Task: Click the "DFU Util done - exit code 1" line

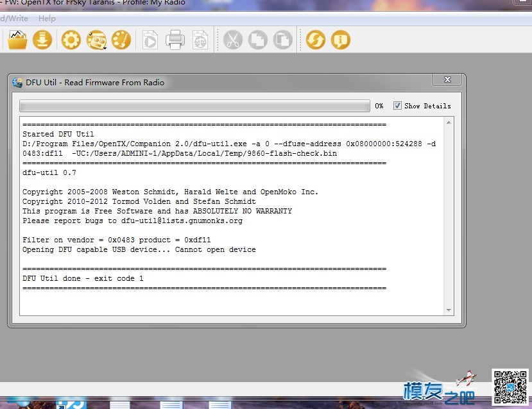Action: point(83,278)
